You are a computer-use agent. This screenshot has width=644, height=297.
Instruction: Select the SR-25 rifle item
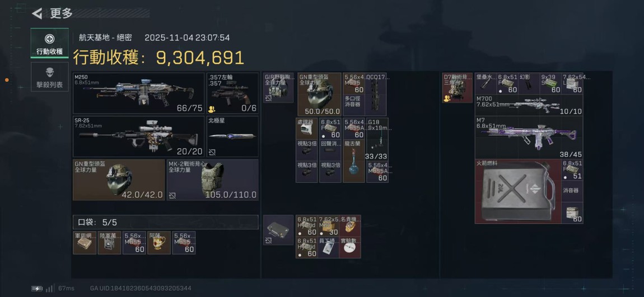pyautogui.click(x=138, y=136)
